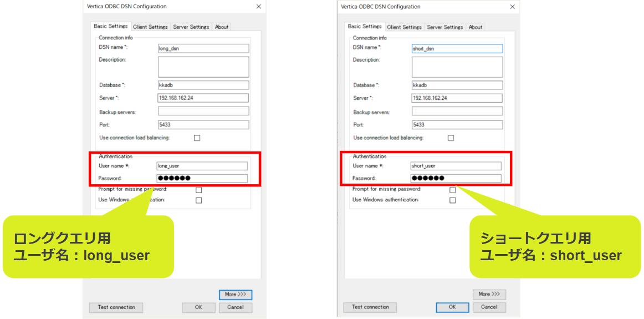Close the long_dsn configuration dialog
644x319 pixels.
coord(259,7)
